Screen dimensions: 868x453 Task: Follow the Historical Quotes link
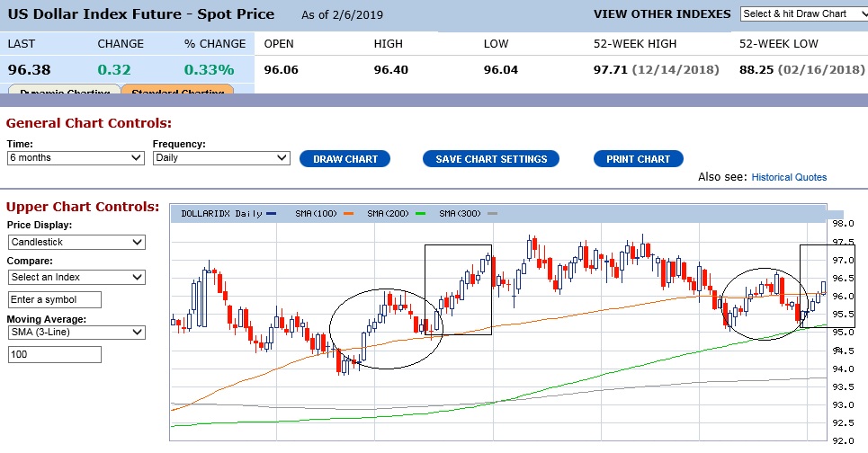[x=789, y=177]
